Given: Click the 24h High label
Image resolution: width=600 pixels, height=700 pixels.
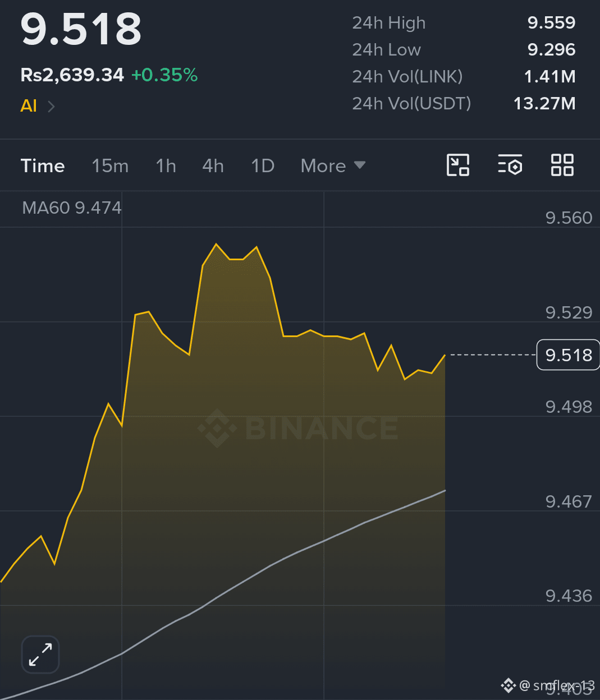Looking at the screenshot, I should 388,22.
